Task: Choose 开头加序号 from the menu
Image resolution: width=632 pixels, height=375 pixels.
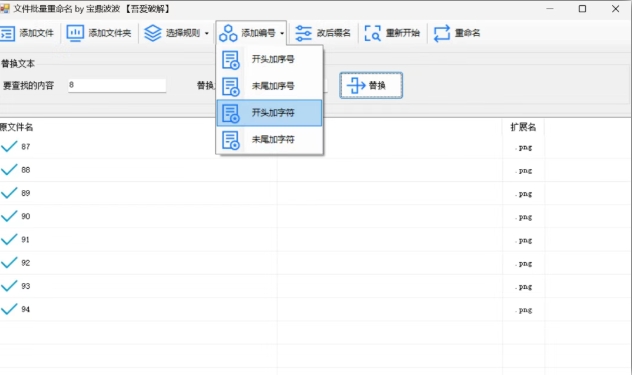Action: 269,59
